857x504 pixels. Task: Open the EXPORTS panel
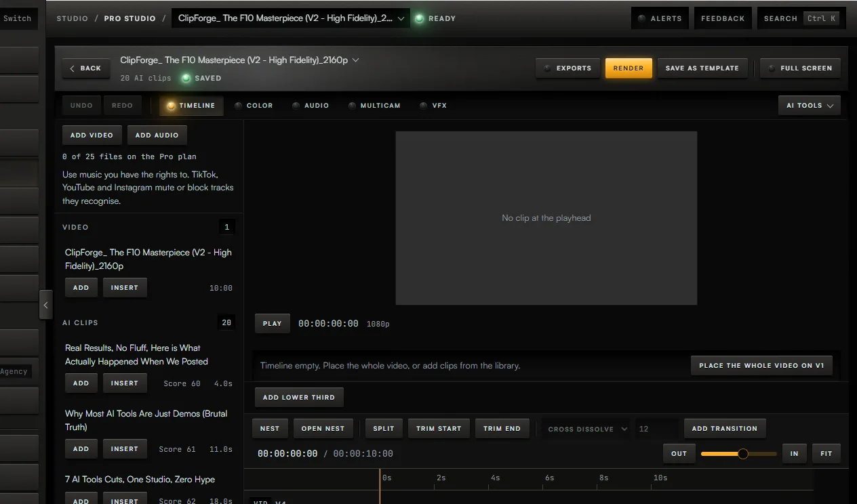point(567,68)
